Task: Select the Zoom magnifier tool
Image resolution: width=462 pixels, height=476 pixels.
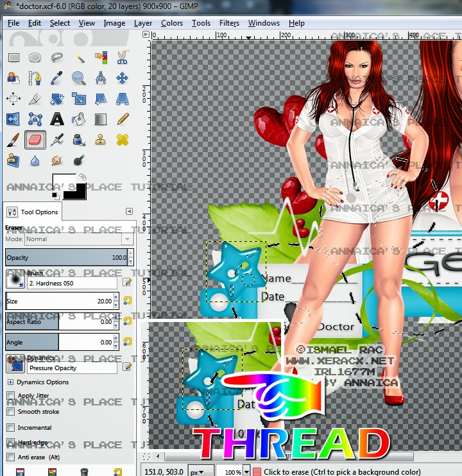Action: pos(79,78)
